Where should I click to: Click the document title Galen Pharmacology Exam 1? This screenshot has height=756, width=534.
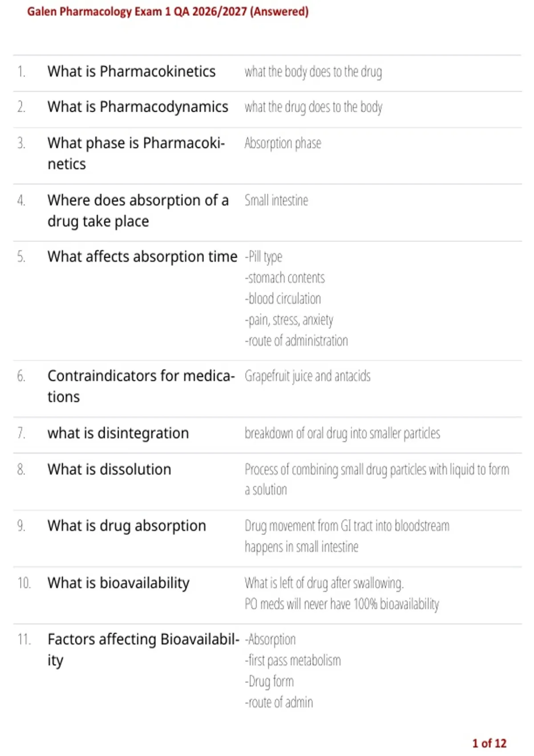point(168,11)
